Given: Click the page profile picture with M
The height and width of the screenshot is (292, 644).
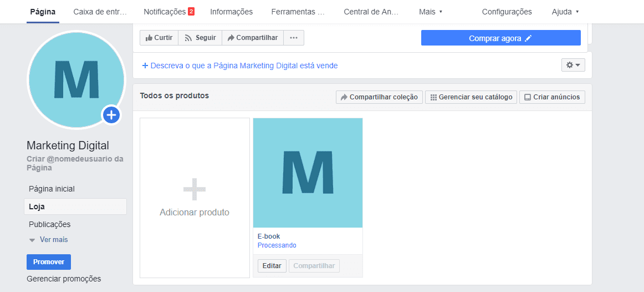Looking at the screenshot, I should pyautogui.click(x=75, y=79).
